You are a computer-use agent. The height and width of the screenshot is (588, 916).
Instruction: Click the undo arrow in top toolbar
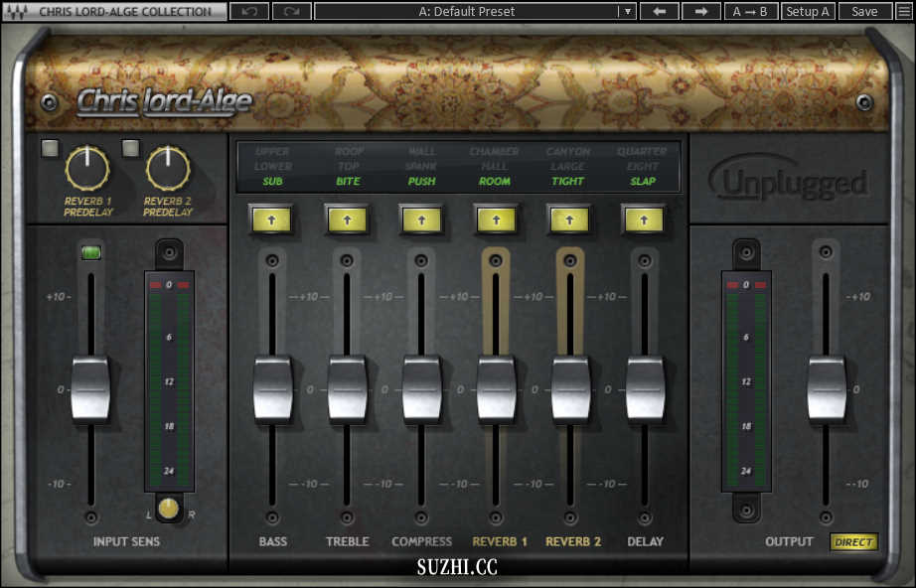[249, 12]
